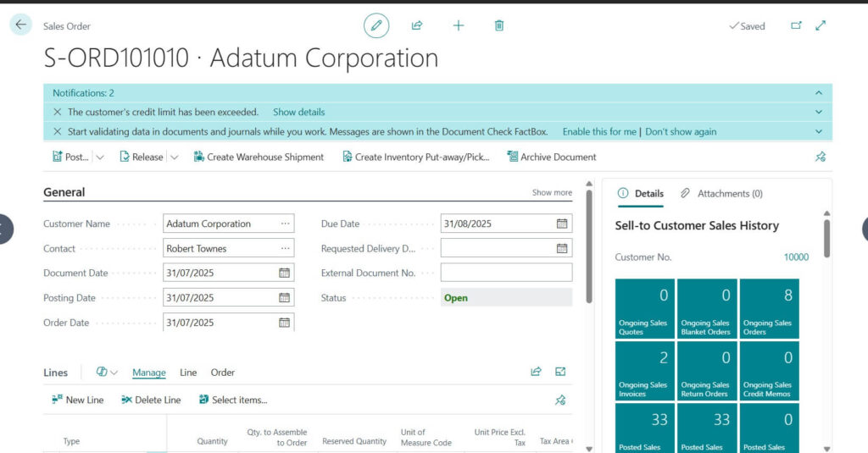Open the order in a new window
This screenshot has height=453, width=868.
point(796,25)
